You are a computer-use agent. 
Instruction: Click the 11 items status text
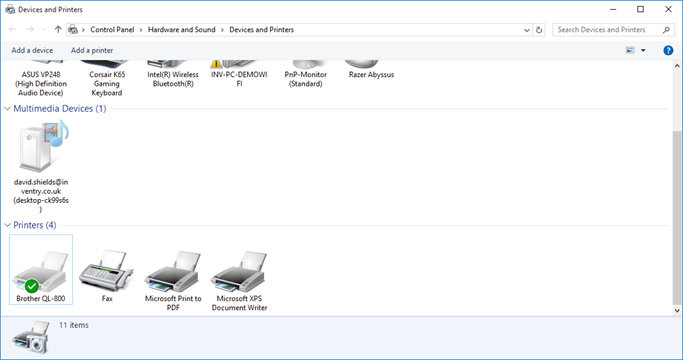[74, 325]
